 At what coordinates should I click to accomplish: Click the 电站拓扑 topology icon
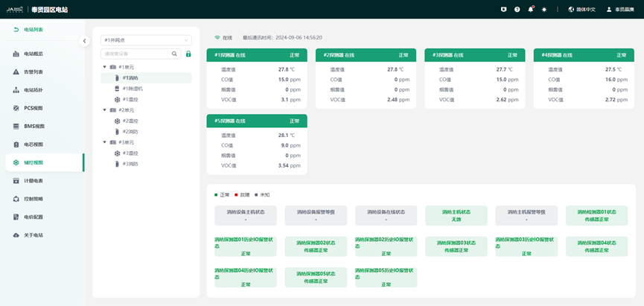tap(16, 90)
